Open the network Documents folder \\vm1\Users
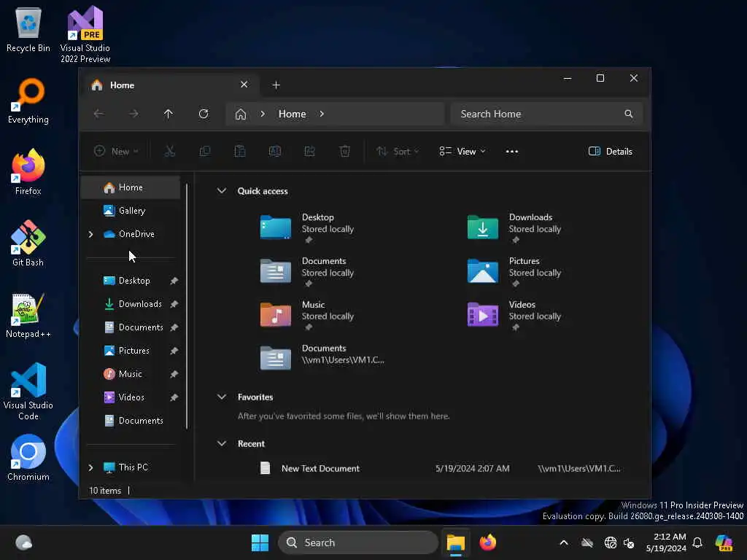 (x=322, y=357)
